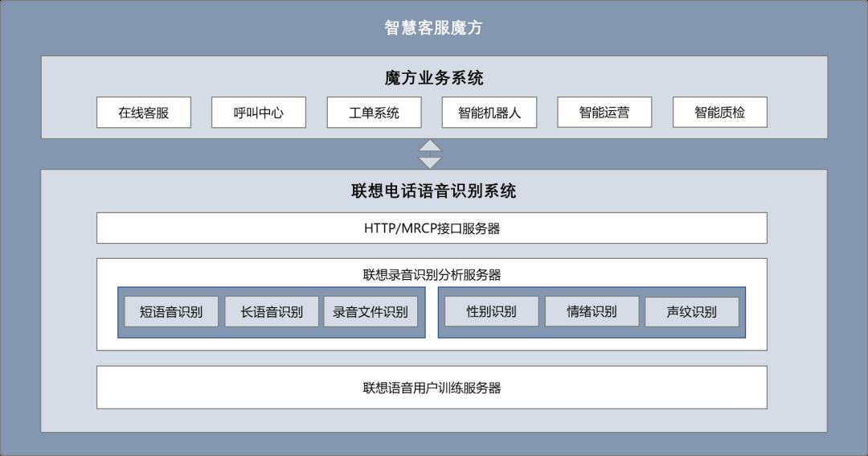Viewport: 868px width, 456px height.
Task: Select the 短语音识别 box
Action: (x=171, y=311)
